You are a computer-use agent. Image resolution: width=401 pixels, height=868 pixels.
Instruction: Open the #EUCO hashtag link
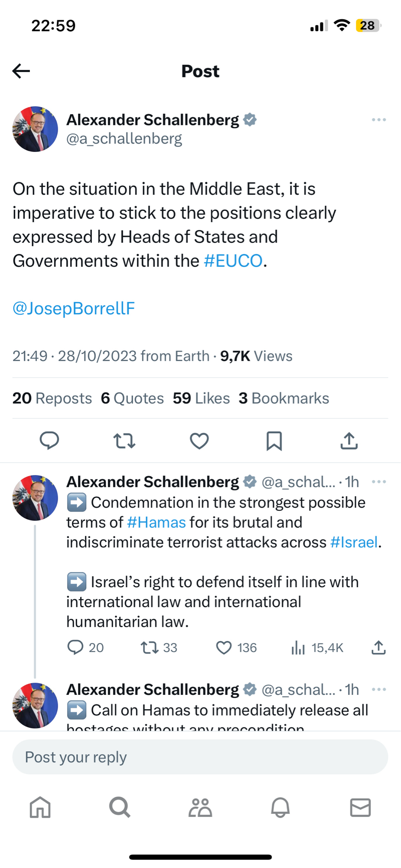(x=233, y=261)
